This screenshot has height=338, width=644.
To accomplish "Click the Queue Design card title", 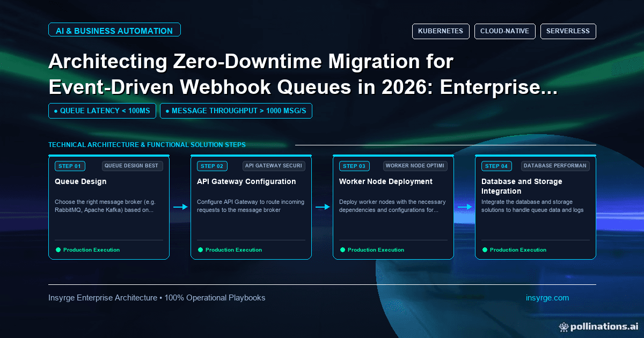I will click(x=80, y=181).
